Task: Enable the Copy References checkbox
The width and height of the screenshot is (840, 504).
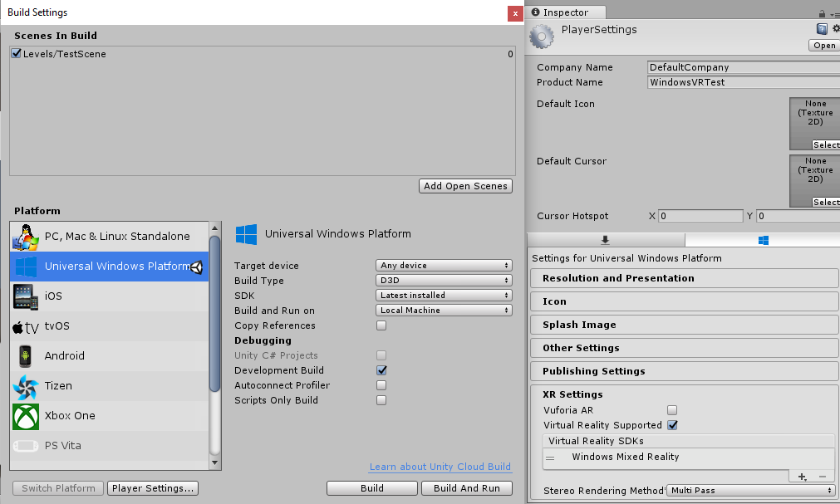Action: coord(381,325)
